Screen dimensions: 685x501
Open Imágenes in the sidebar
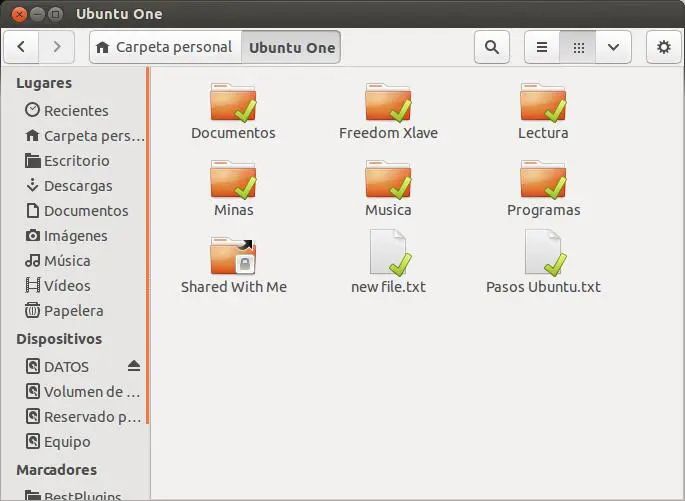tap(74, 236)
